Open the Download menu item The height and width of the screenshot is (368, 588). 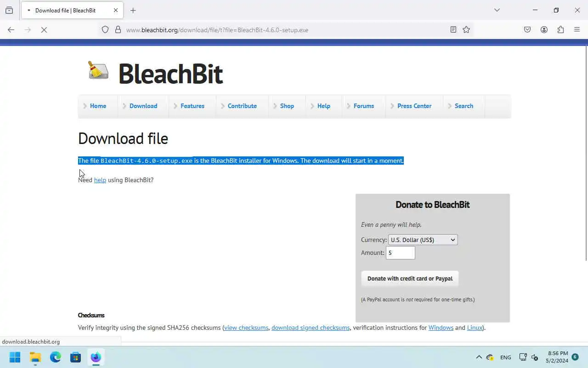(x=143, y=106)
